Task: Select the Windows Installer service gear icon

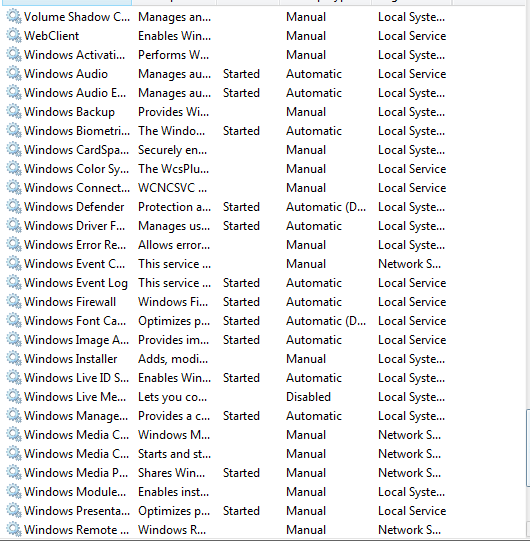Action: coord(14,358)
